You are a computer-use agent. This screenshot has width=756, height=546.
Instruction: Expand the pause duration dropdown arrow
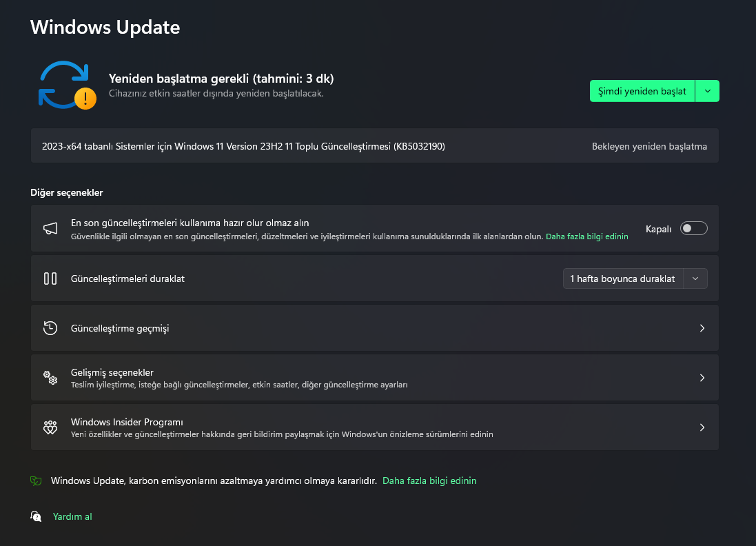tap(695, 279)
